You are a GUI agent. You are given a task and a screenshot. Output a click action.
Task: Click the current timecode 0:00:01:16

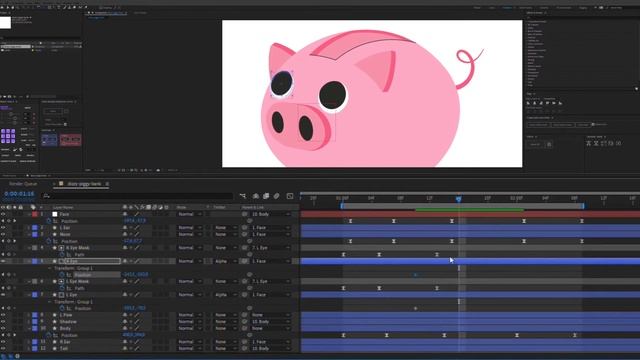coord(19,194)
